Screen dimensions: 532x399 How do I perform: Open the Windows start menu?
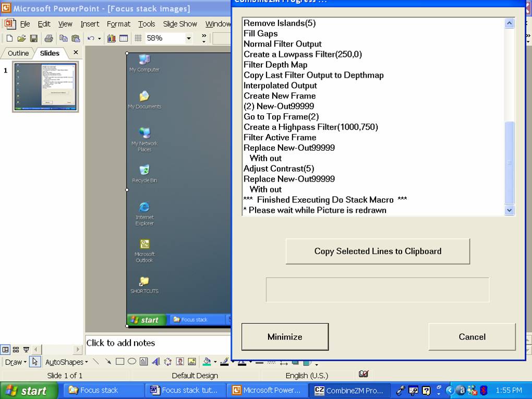click(29, 391)
